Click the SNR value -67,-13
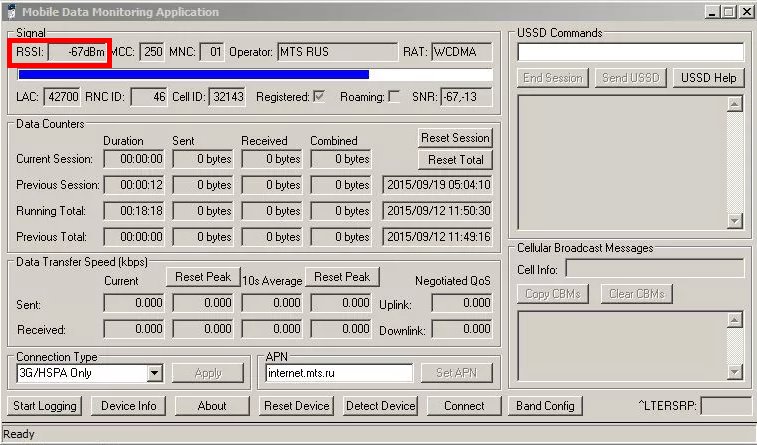The height and width of the screenshot is (445, 757). (x=466, y=97)
